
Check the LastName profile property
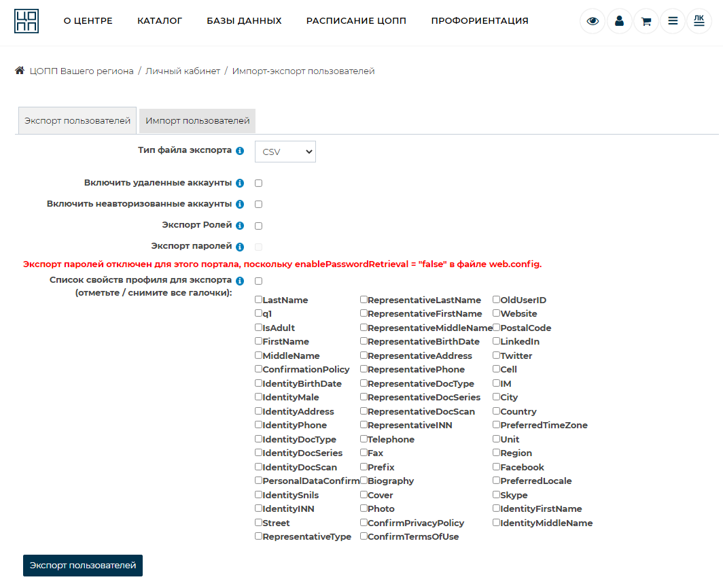258,300
